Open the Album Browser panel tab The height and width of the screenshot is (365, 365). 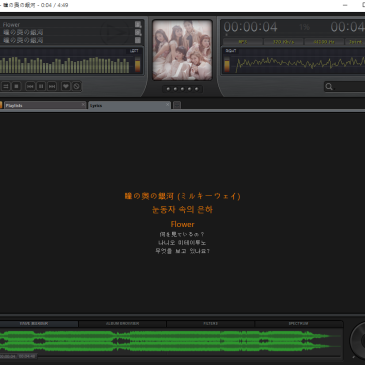click(x=122, y=324)
